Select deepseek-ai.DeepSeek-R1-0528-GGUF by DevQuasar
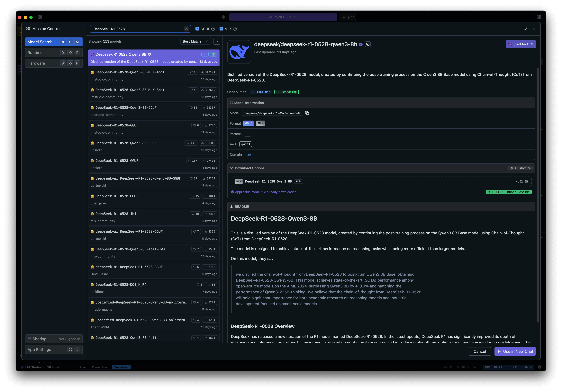 (x=154, y=270)
